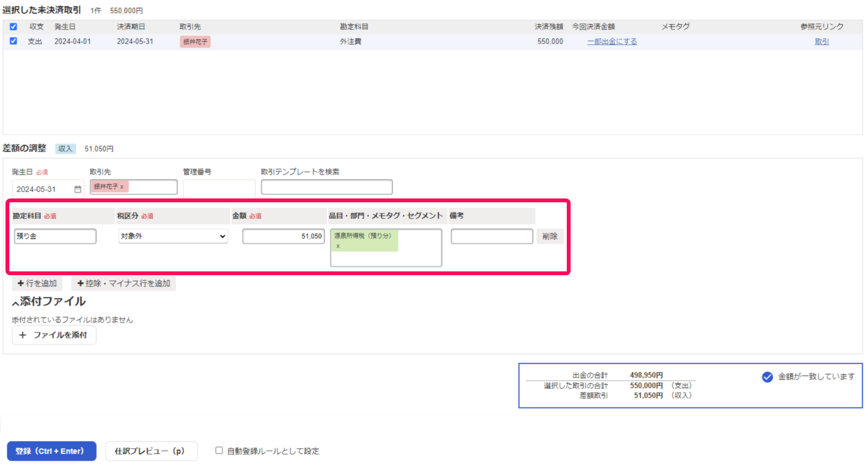Click the 差額取引 51,050円 value
Viewport: 868px width, 466px height.
pyautogui.click(x=648, y=395)
